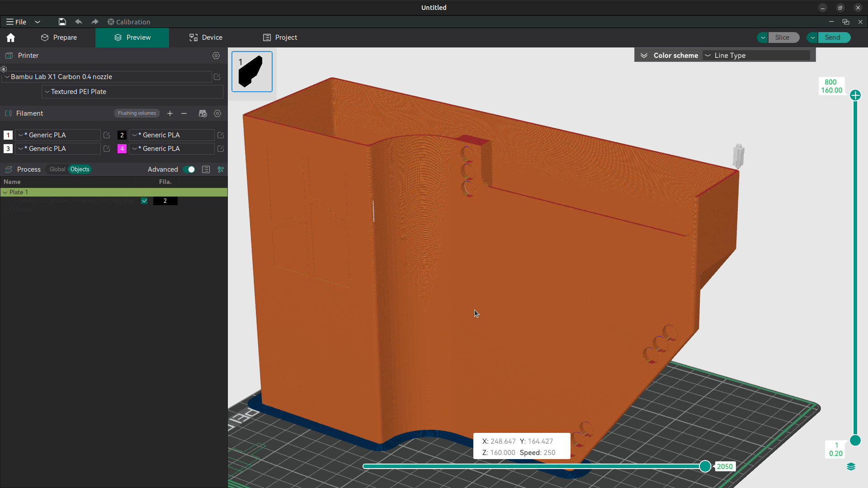
Task: Open the filament settings gear icon
Action: (x=217, y=113)
